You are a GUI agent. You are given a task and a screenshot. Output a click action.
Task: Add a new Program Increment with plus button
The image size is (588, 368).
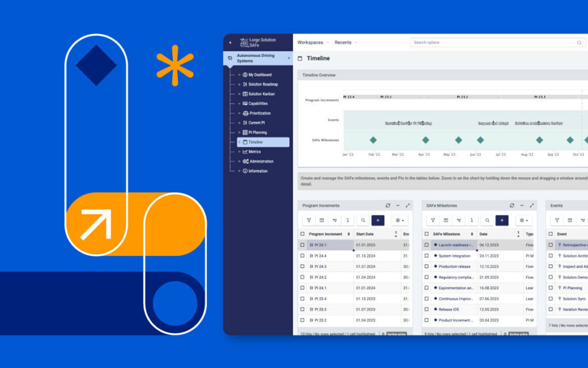(x=378, y=220)
